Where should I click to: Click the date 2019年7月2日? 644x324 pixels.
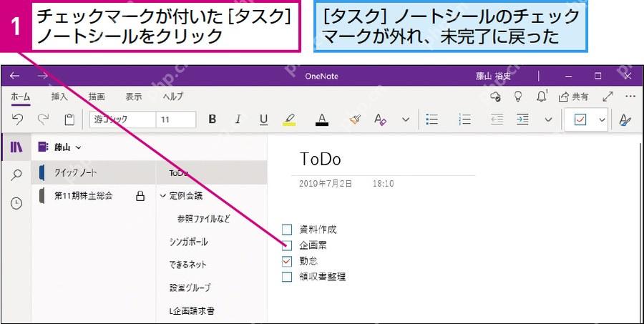point(326,184)
